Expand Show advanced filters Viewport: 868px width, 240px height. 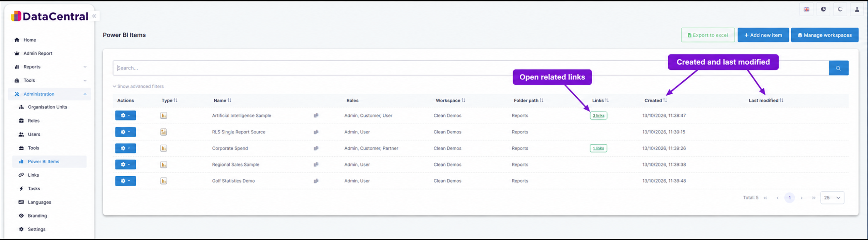click(138, 86)
